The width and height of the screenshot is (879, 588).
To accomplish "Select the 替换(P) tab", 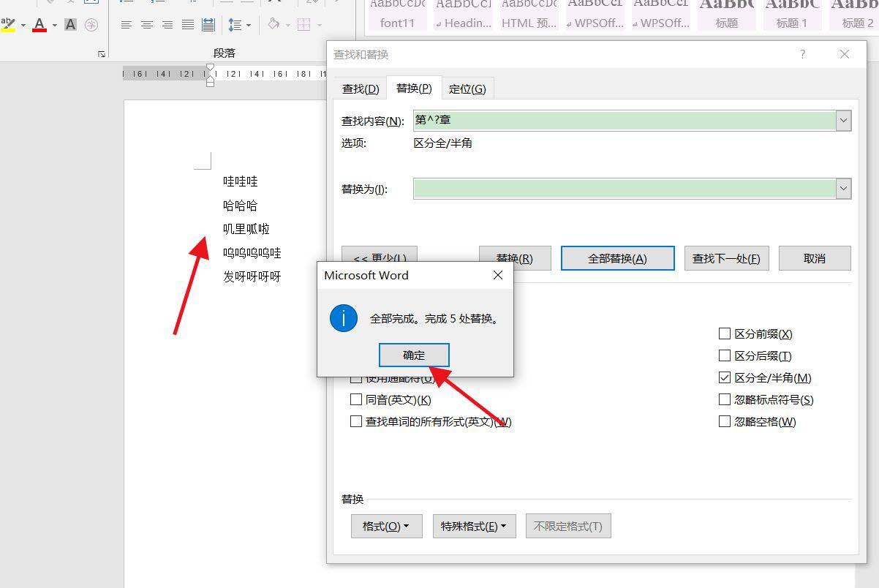I will coord(414,88).
